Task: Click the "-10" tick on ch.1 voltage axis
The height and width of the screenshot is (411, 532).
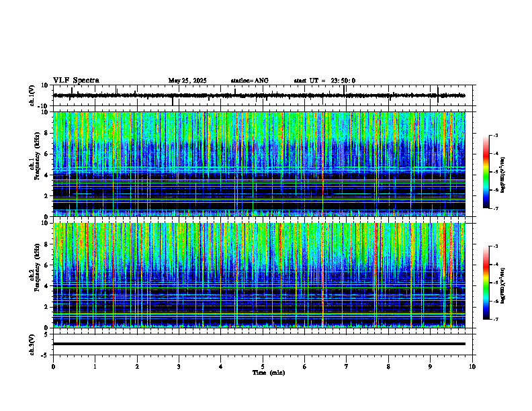Action: click(x=44, y=106)
